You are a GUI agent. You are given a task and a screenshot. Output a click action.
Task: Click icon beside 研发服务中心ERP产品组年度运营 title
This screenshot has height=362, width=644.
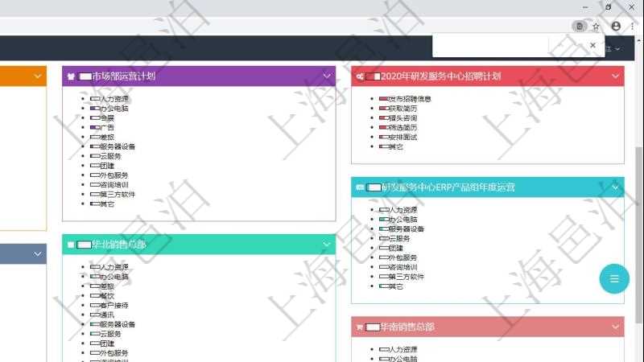click(359, 187)
